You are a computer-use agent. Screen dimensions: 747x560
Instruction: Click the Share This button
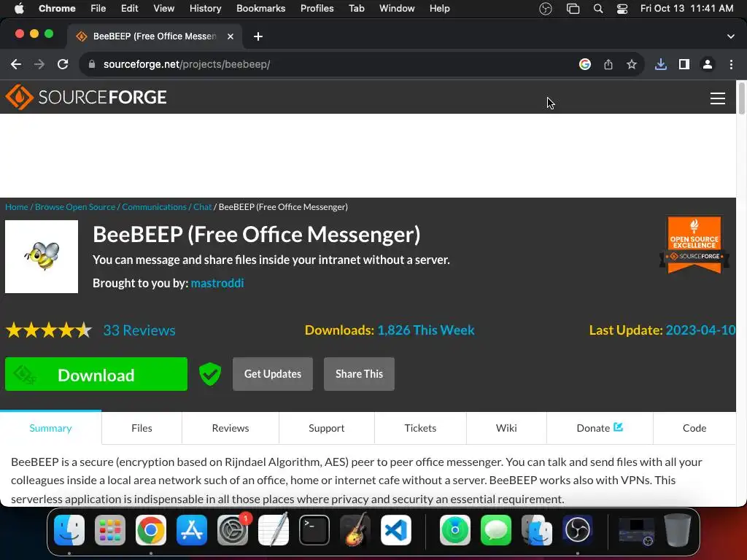[359, 374]
